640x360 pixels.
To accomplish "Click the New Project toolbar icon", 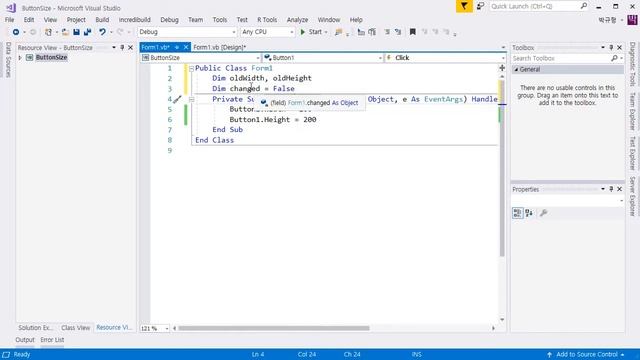I will [x=48, y=32].
